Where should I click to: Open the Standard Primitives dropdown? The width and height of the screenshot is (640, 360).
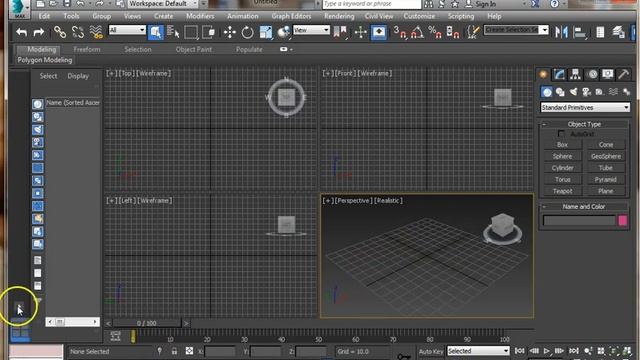coord(585,107)
